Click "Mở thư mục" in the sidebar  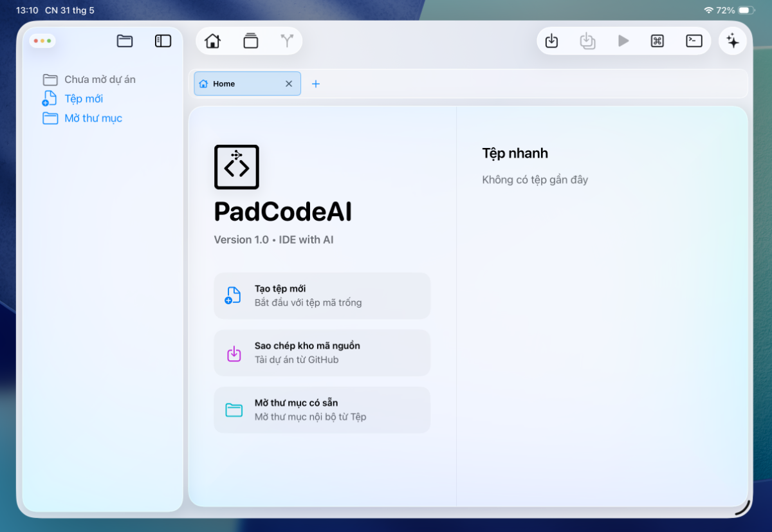click(93, 118)
